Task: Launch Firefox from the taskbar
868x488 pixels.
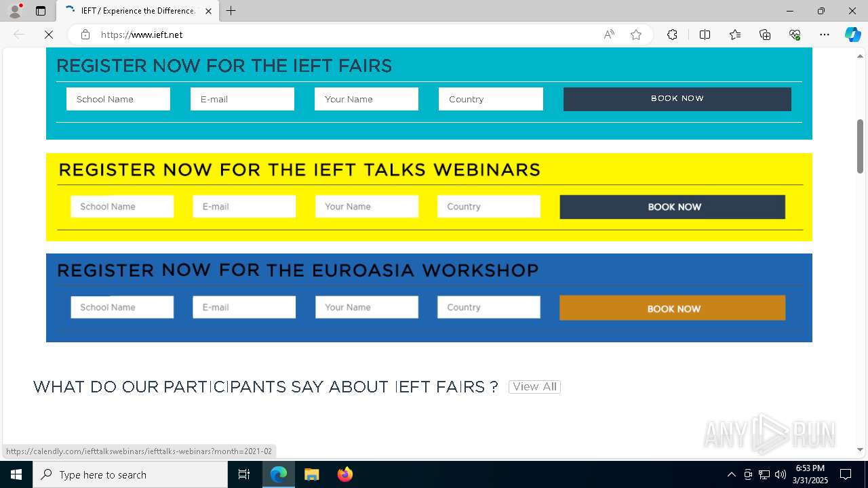Action: (344, 474)
